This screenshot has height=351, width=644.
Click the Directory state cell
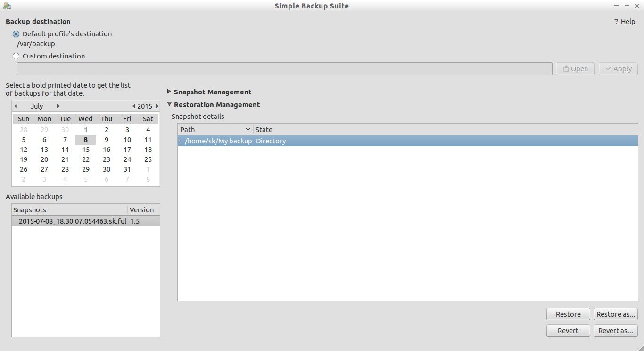click(x=271, y=141)
